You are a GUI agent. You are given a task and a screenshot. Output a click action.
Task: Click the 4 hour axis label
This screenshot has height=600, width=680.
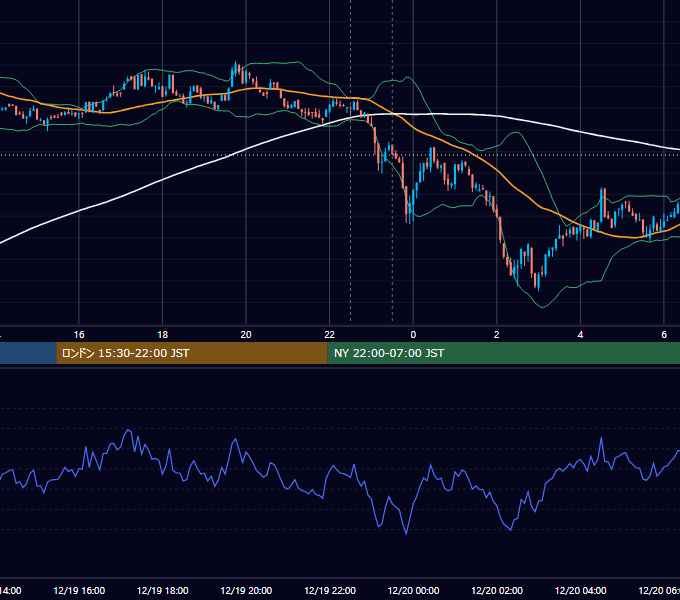click(580, 335)
